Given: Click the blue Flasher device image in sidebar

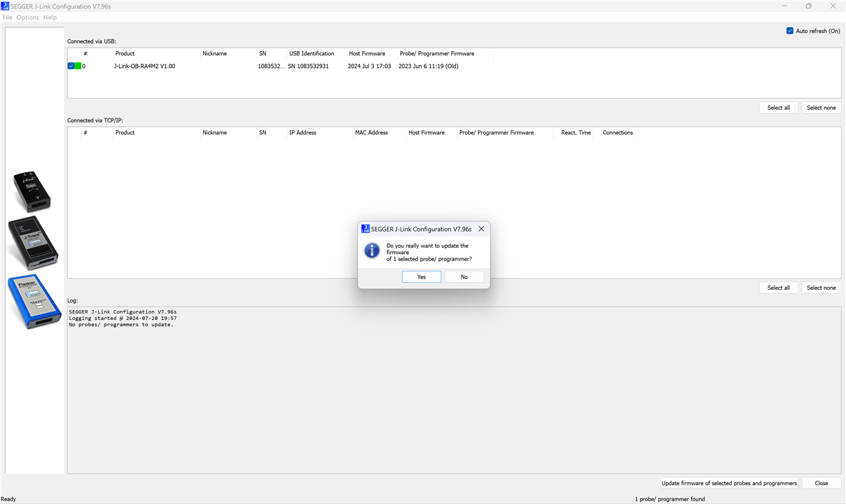Looking at the screenshot, I should tap(35, 302).
